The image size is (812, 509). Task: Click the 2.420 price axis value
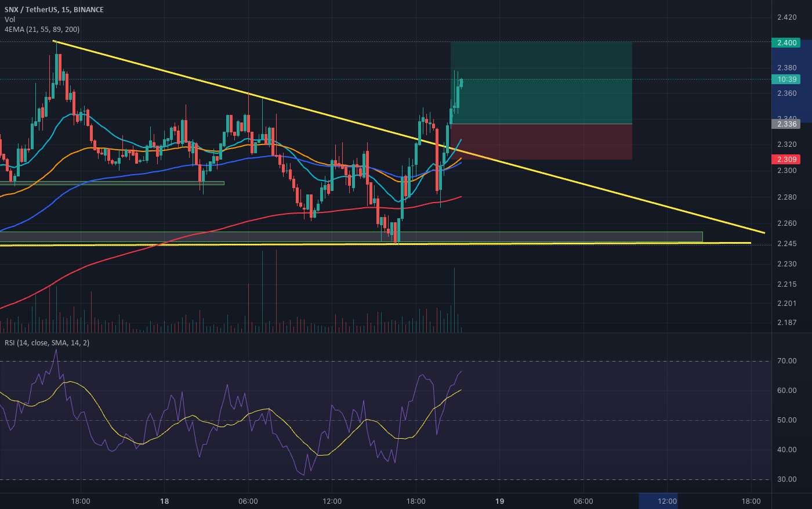786,17
